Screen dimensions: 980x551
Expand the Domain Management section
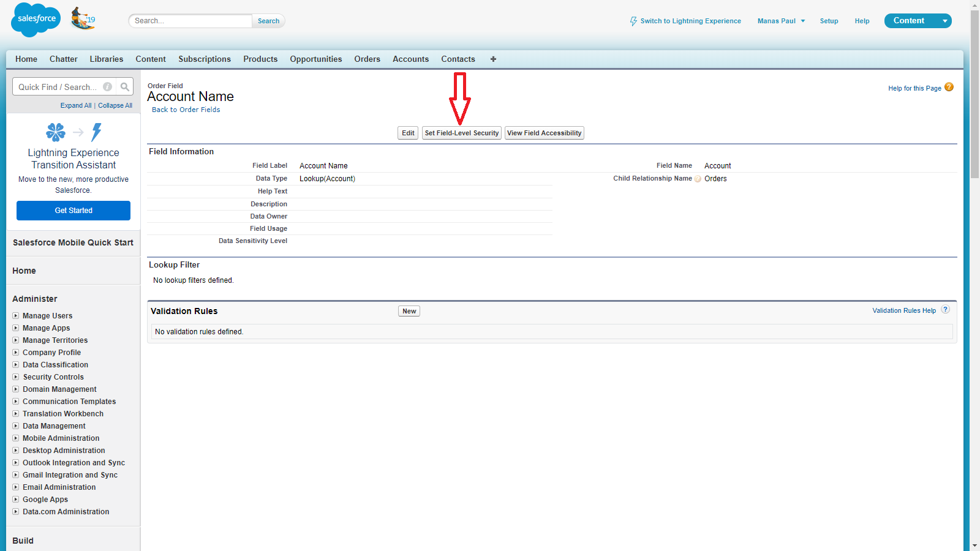coord(15,389)
